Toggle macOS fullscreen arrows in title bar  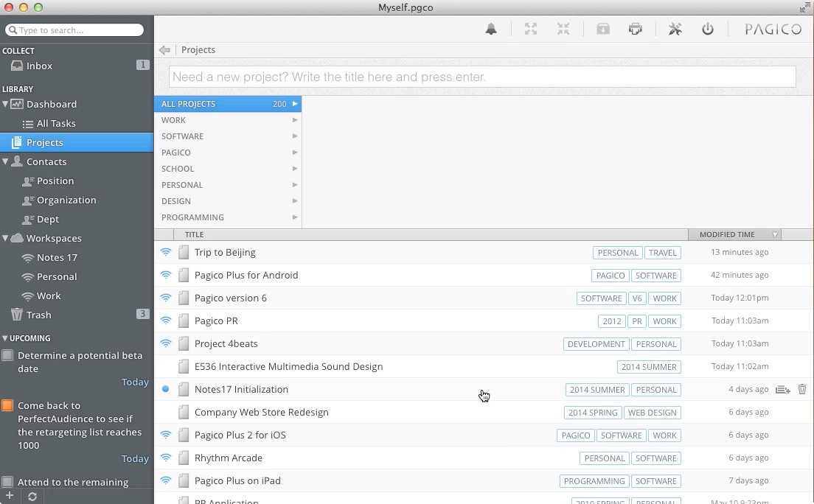tap(804, 7)
